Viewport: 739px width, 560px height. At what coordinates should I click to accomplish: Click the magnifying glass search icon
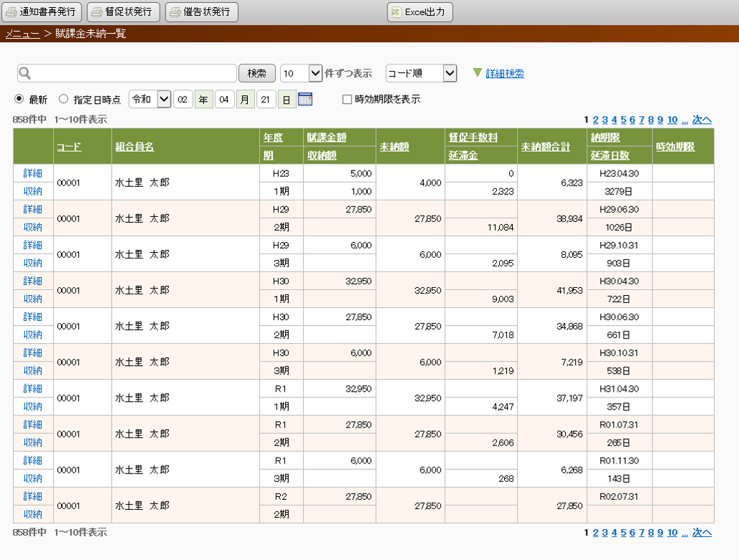point(25,74)
